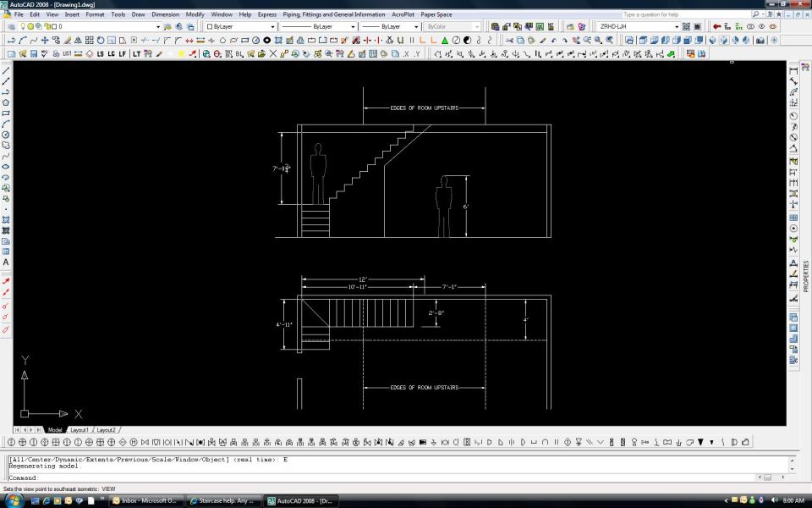Select the Arc draw tool

tap(6, 124)
